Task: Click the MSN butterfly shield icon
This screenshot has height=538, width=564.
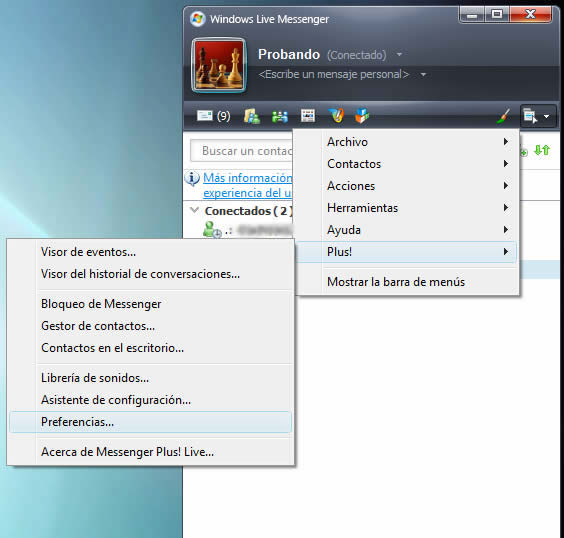Action: click(336, 116)
